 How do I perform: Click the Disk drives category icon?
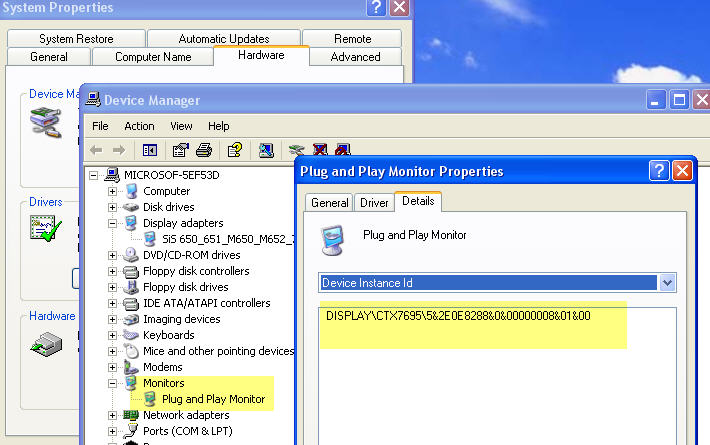click(131, 207)
